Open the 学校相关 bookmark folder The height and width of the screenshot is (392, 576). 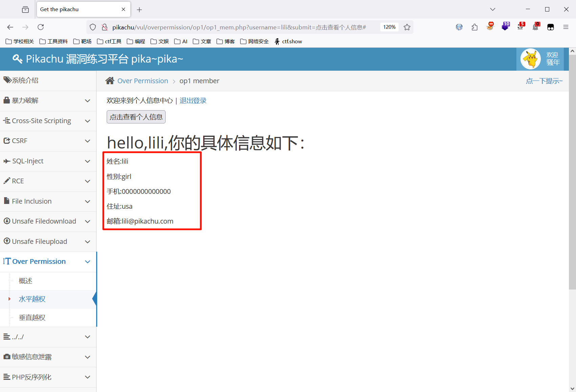click(x=20, y=41)
